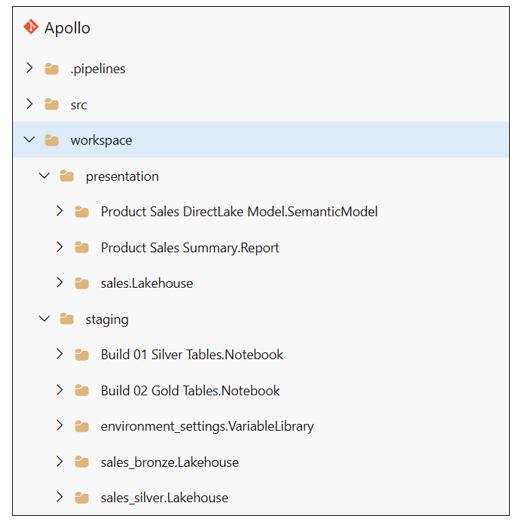Viewport: 520px width, 529px height.
Task: Click the workspace folder icon
Action: [x=52, y=140]
